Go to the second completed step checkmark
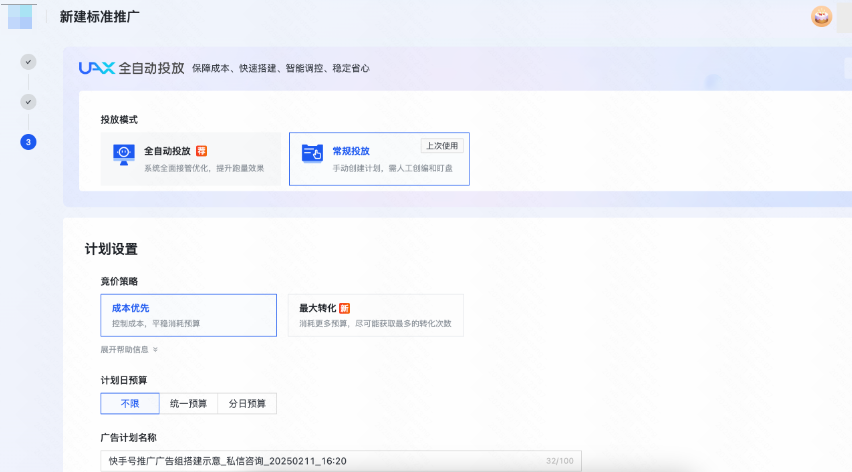Viewport: 852px width, 472px height. pos(28,102)
